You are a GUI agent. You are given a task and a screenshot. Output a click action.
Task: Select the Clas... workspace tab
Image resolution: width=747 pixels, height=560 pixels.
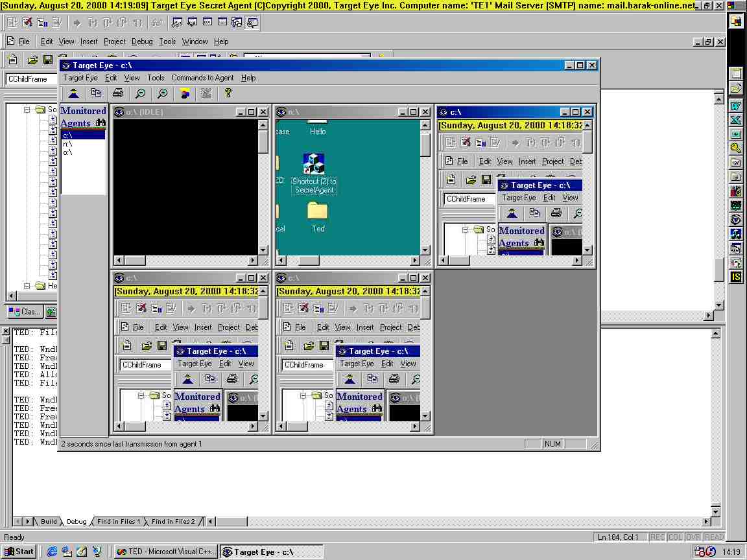coord(25,311)
